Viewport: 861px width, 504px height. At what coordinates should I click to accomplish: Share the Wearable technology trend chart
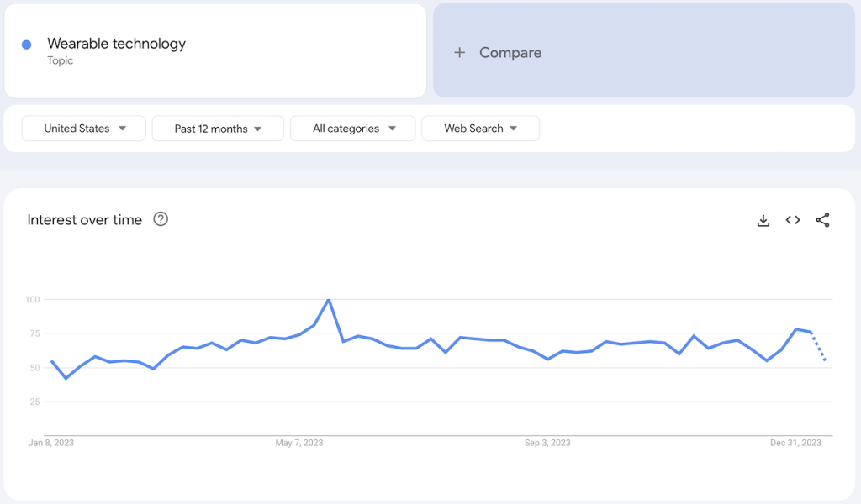[822, 220]
